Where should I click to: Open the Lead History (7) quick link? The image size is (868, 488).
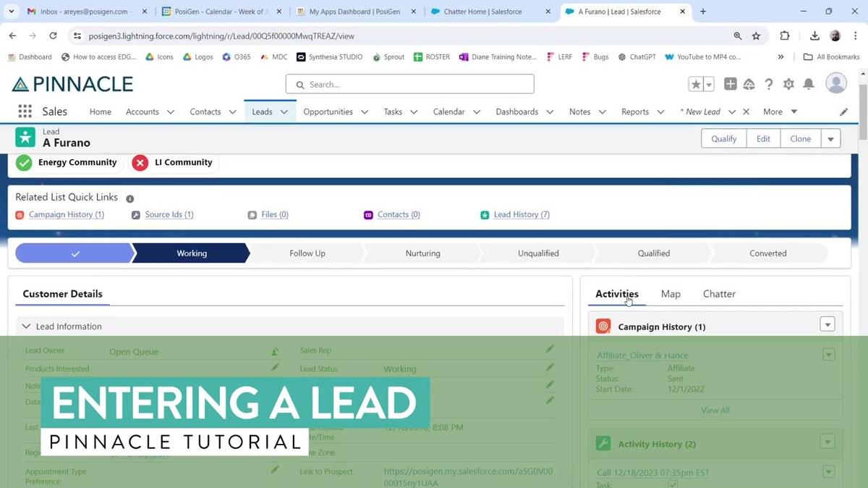click(522, 214)
